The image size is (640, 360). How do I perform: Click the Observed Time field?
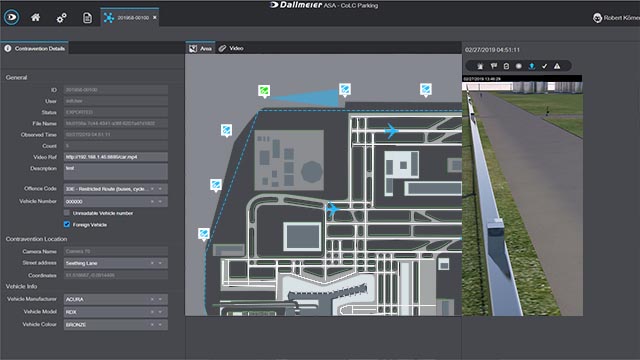coord(116,134)
